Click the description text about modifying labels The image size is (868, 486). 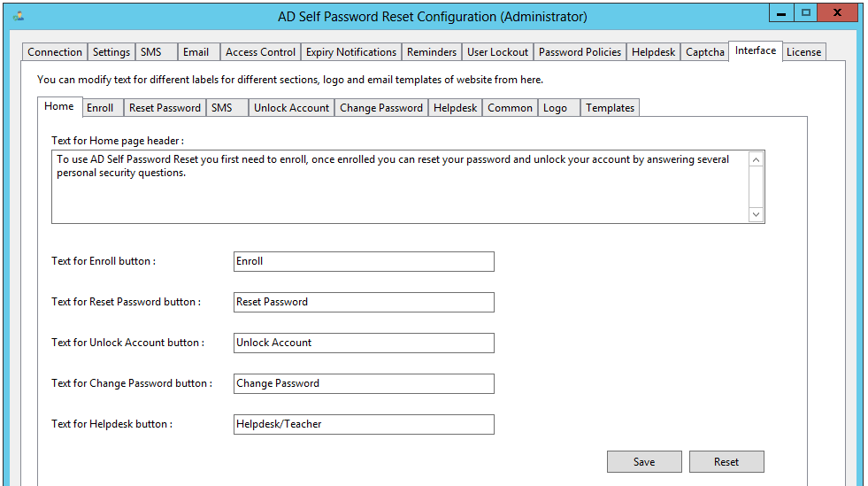click(290, 80)
